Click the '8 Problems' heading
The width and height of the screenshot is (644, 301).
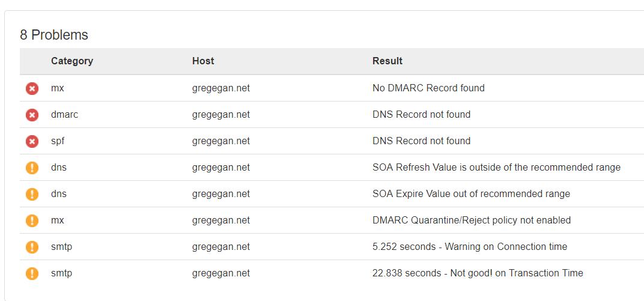point(54,35)
